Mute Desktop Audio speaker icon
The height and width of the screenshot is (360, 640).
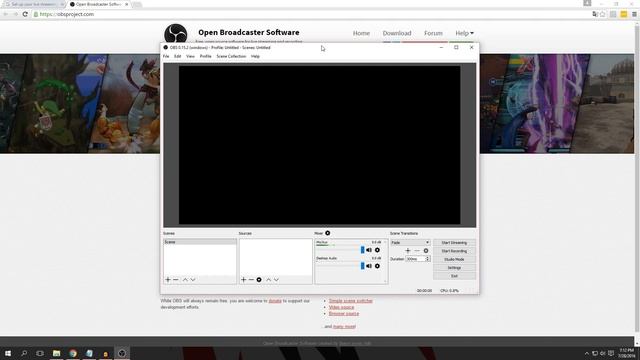[x=369, y=266]
